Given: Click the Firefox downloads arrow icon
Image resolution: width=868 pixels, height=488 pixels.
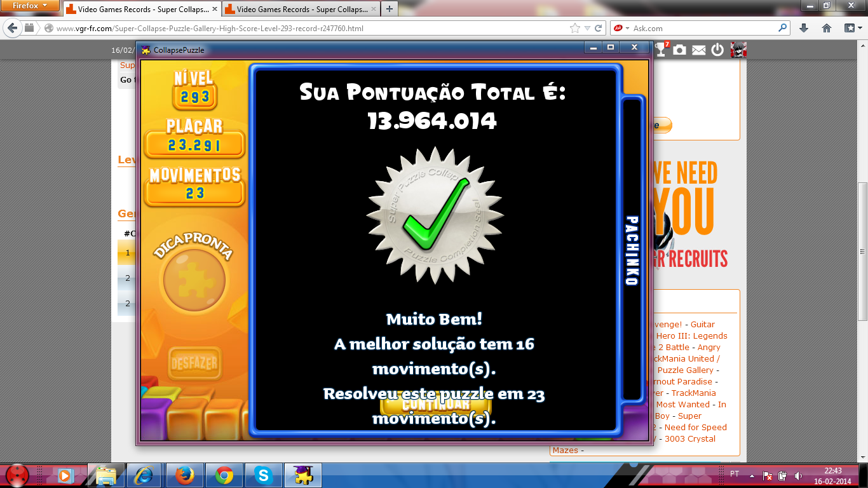Looking at the screenshot, I should pyautogui.click(x=804, y=28).
